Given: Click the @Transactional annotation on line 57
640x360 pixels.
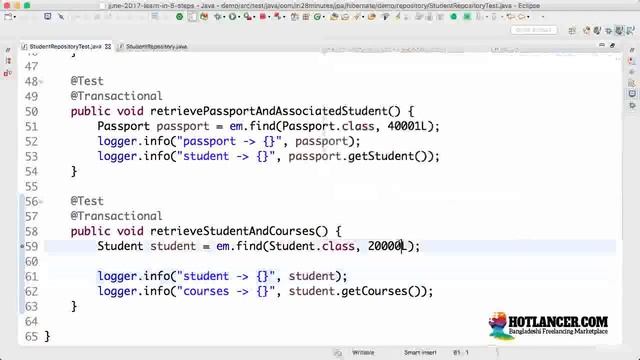Looking at the screenshot, I should (x=116, y=216).
